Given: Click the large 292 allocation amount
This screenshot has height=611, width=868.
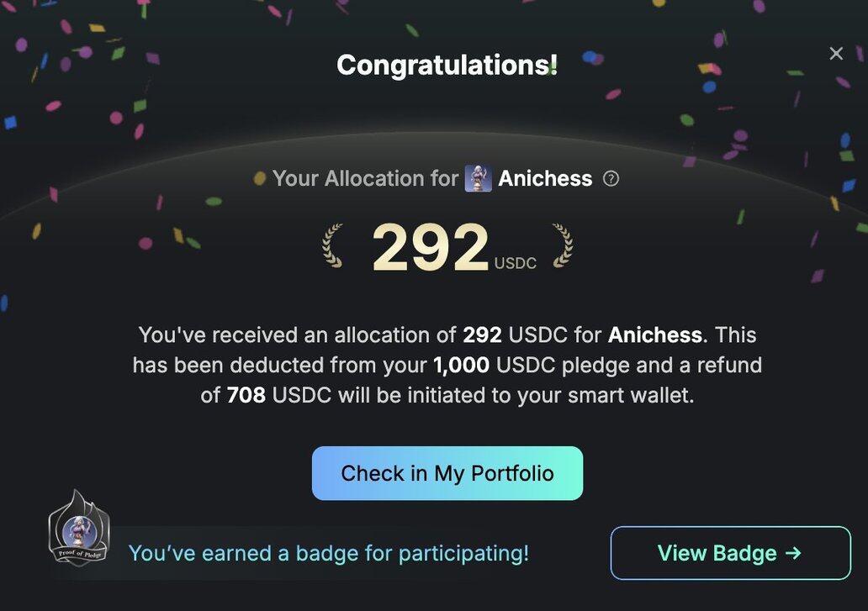Looking at the screenshot, I should tap(430, 247).
